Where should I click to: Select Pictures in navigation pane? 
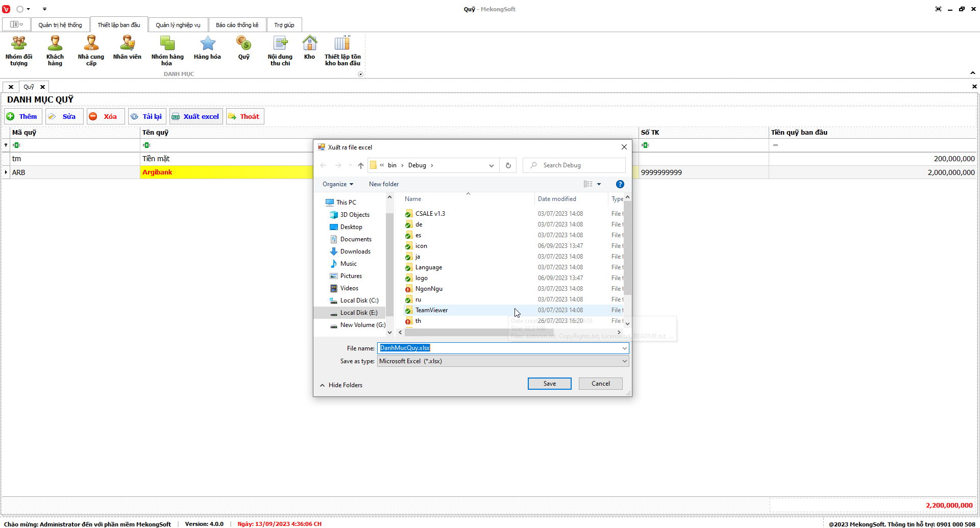coord(351,276)
